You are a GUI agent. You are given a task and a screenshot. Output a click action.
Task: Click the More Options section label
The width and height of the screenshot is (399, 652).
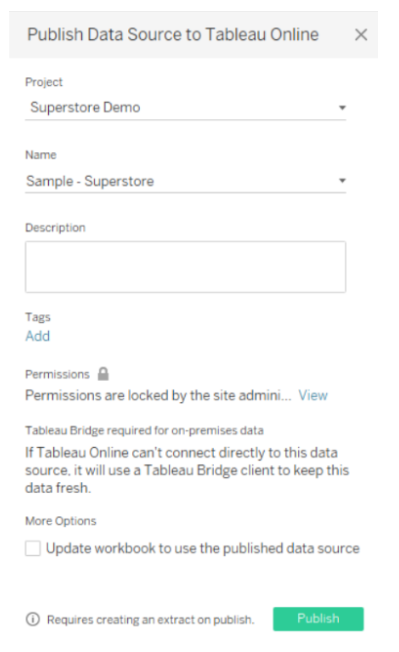pyautogui.click(x=61, y=521)
